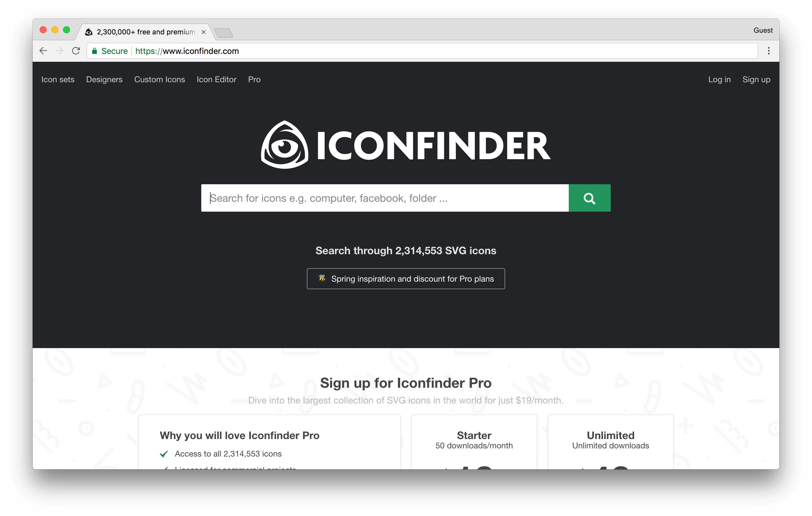The image size is (812, 516).
Task: Click the browser menu (three dots) icon
Action: [x=769, y=51]
